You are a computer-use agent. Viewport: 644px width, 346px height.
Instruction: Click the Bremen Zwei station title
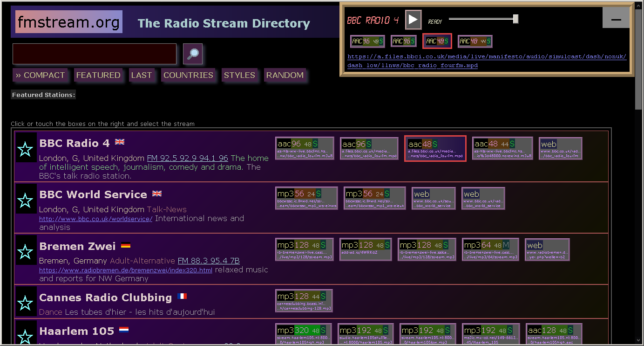78,246
